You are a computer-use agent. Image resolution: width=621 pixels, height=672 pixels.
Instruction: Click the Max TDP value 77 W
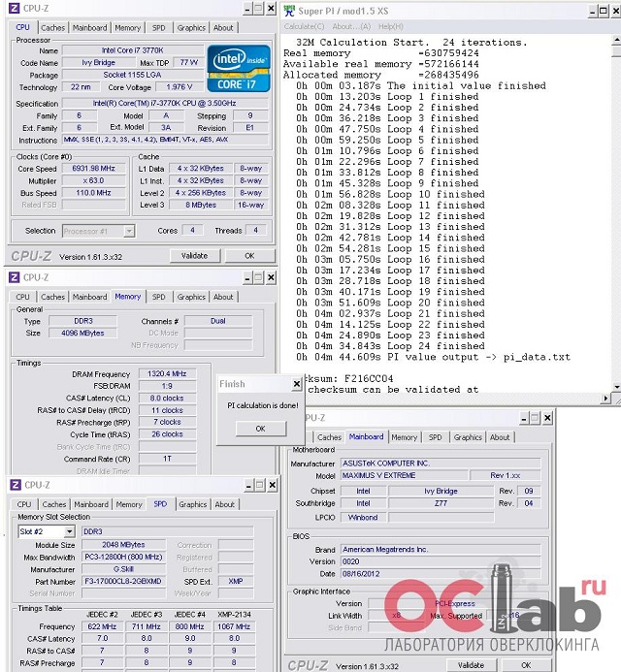188,63
